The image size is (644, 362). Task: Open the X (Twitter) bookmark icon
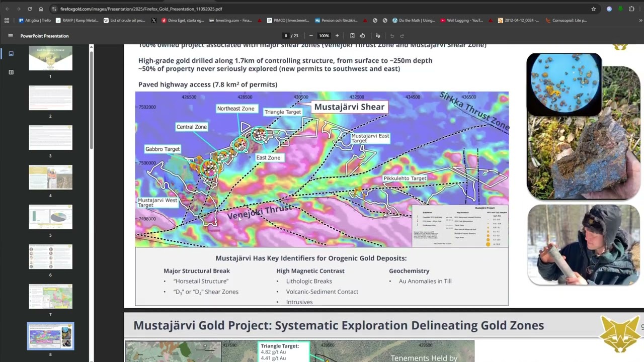[x=154, y=21]
